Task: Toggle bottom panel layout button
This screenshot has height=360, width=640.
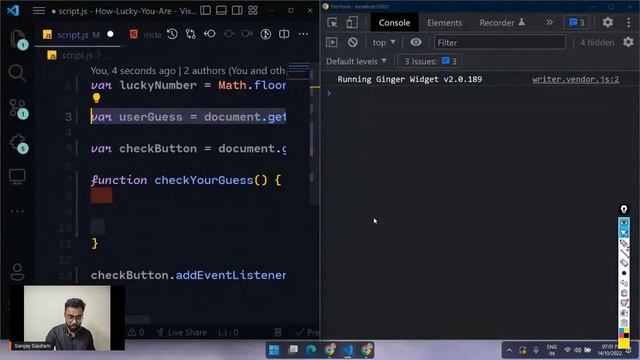Action: 222,11
